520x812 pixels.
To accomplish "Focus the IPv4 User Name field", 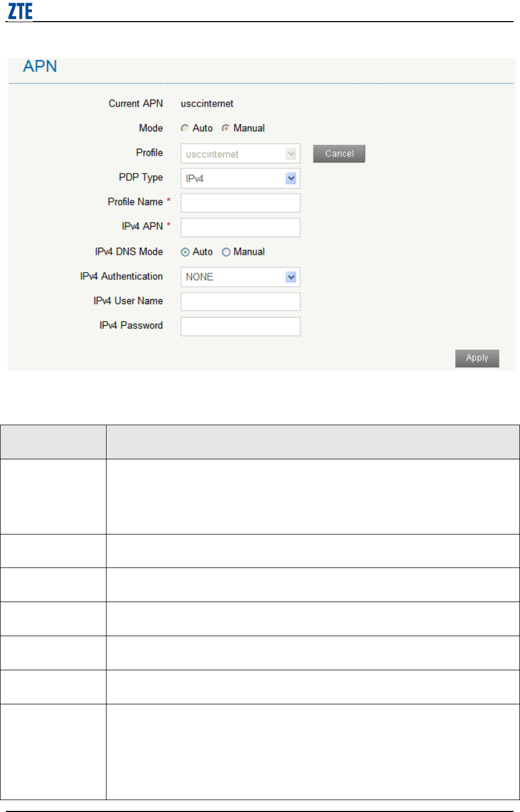I will click(x=241, y=301).
